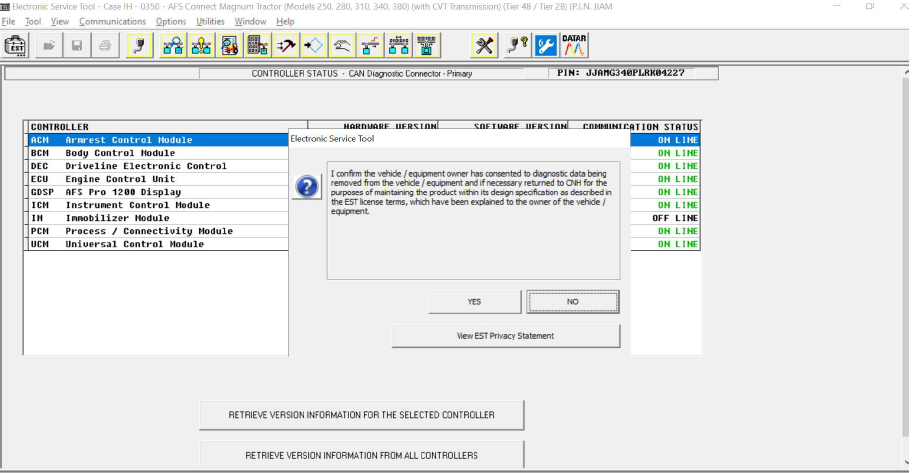
Task: Retrieve version information for the selected controller
Action: (361, 415)
